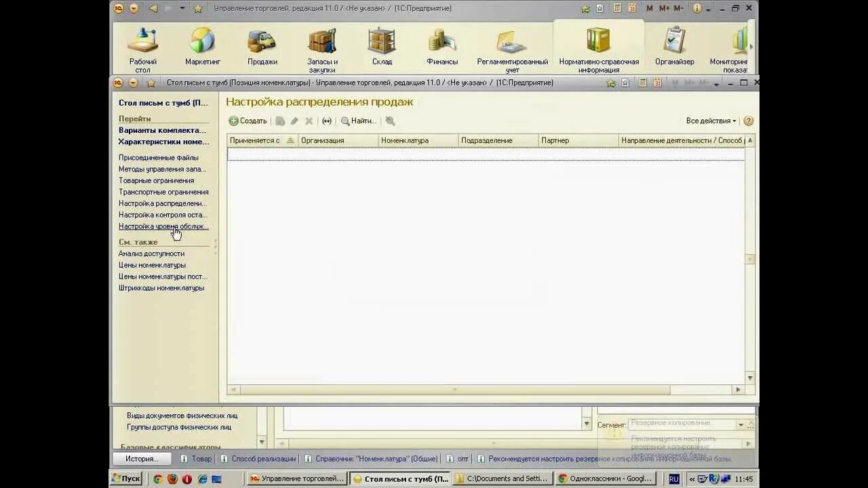Click the M+ memory button in main title bar
Viewport: 868px width, 488px height.
tap(664, 8)
